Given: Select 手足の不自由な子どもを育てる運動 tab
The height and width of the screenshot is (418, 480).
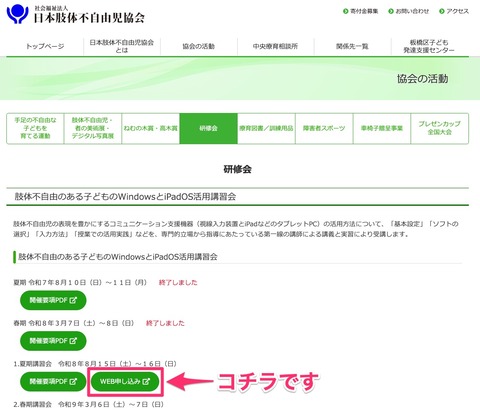Looking at the screenshot, I should pos(35,128).
